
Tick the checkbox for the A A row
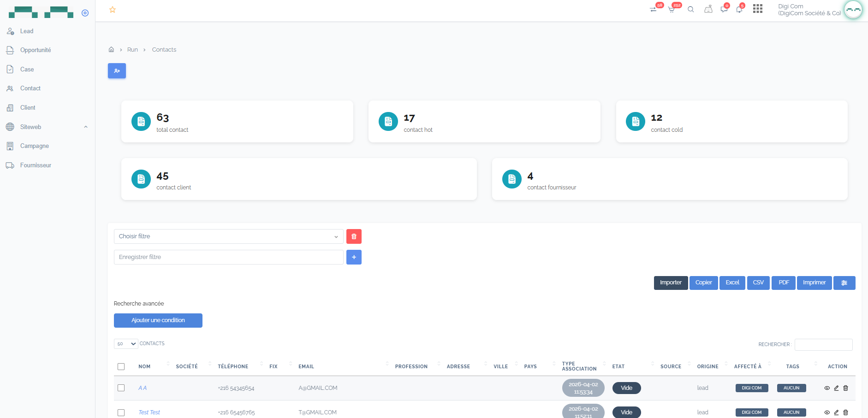pyautogui.click(x=121, y=388)
